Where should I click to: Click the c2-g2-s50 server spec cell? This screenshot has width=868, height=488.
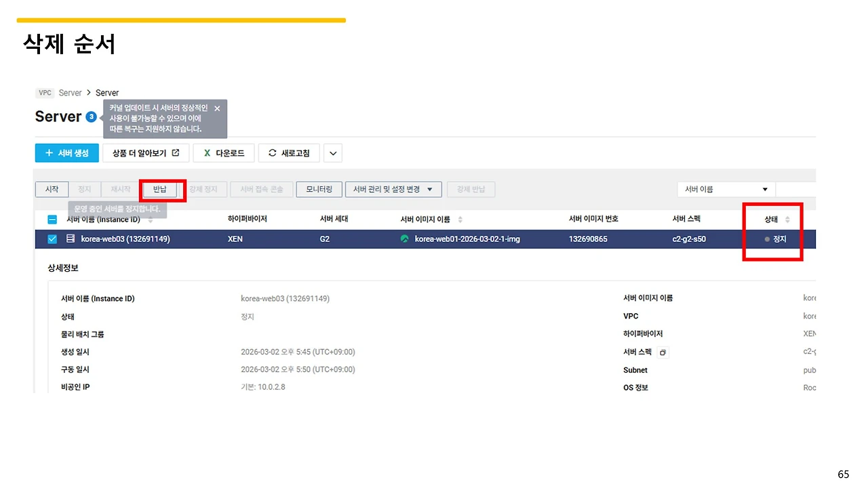(x=688, y=239)
